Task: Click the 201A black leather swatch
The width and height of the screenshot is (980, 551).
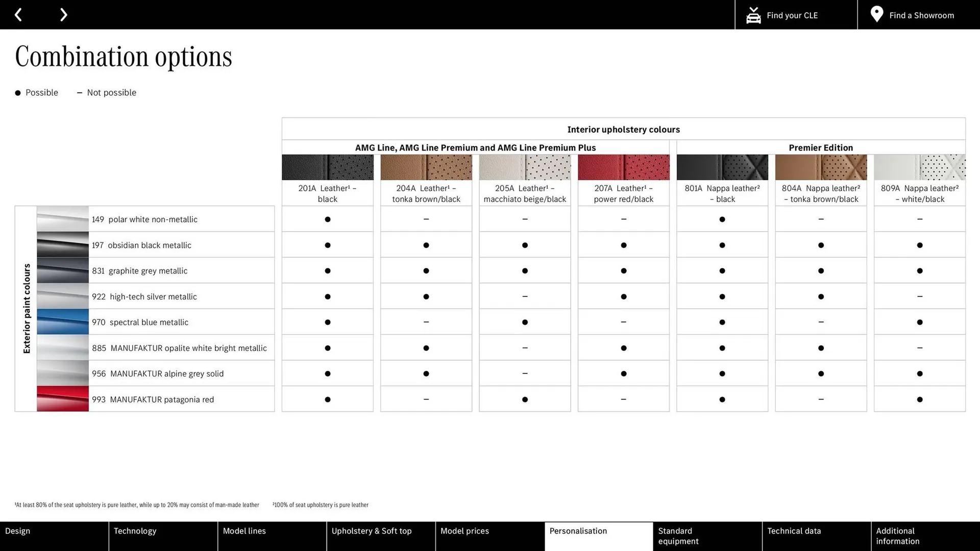Action: (x=327, y=167)
